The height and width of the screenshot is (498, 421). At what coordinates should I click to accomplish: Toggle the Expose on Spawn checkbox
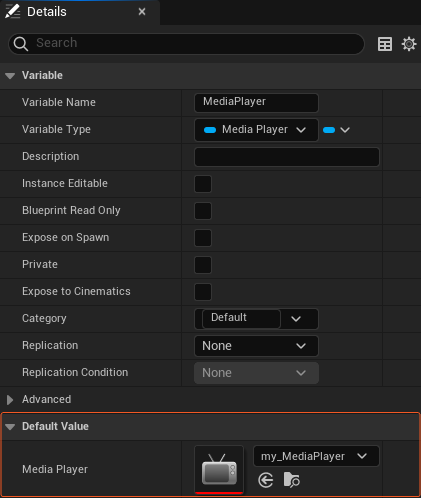203,238
